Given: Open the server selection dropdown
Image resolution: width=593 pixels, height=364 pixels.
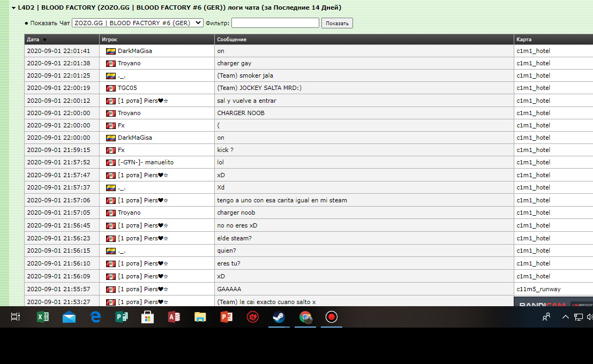Looking at the screenshot, I should 138,23.
